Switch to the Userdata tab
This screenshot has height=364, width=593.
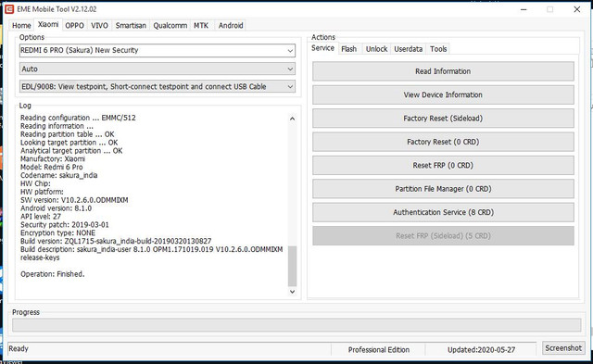point(409,49)
